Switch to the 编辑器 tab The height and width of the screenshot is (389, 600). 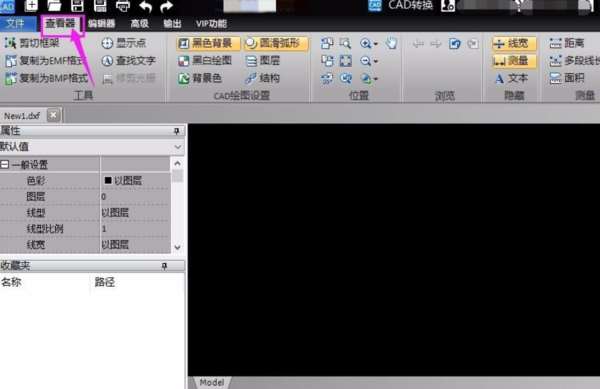[x=102, y=24]
